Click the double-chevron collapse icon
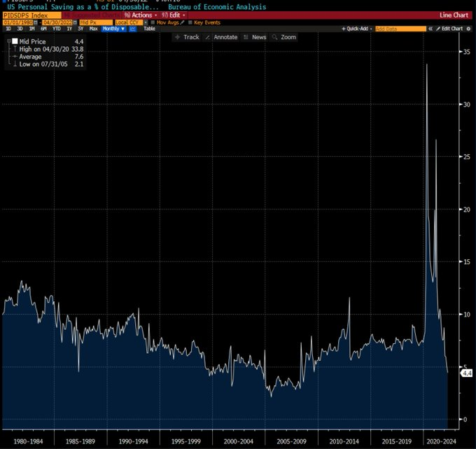 (x=430, y=29)
